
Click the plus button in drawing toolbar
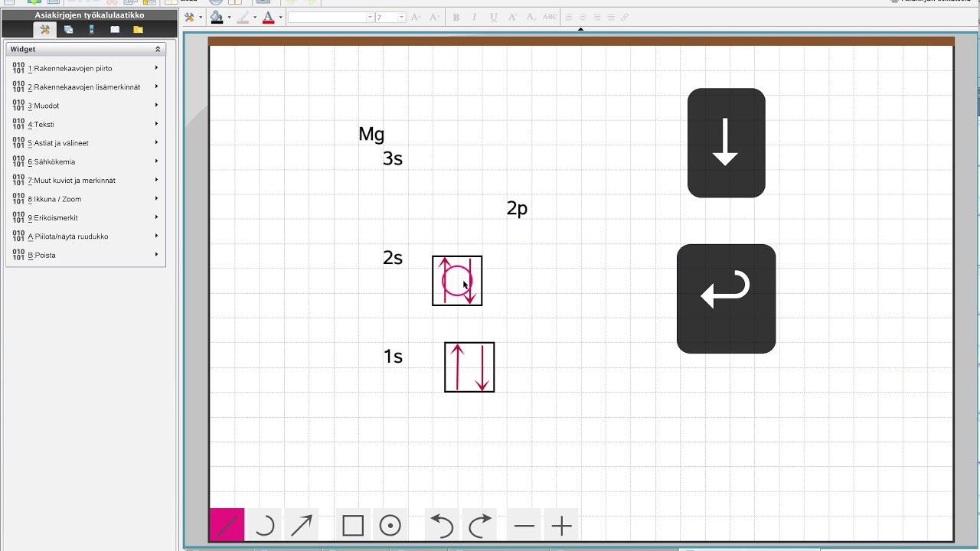click(x=562, y=526)
